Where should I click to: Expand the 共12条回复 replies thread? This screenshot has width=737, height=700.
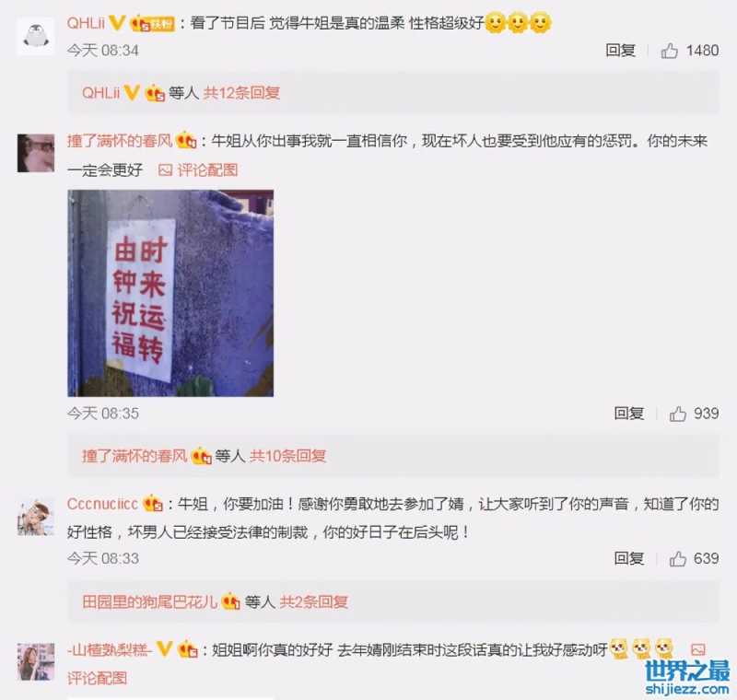[241, 92]
